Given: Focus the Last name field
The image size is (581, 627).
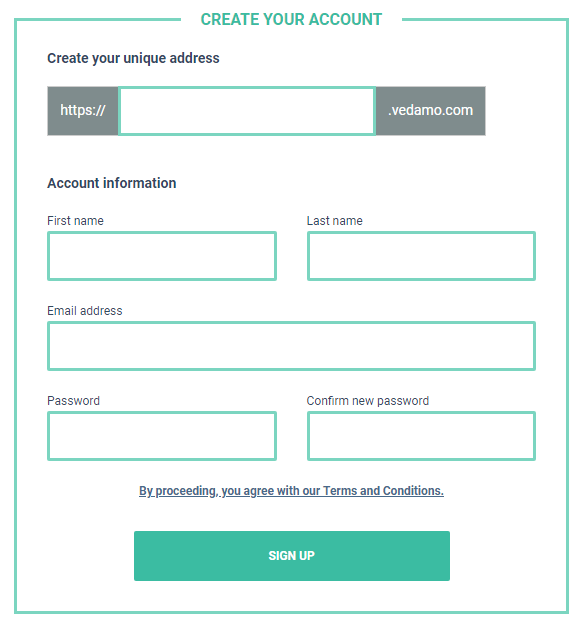Looking at the screenshot, I should click(421, 256).
